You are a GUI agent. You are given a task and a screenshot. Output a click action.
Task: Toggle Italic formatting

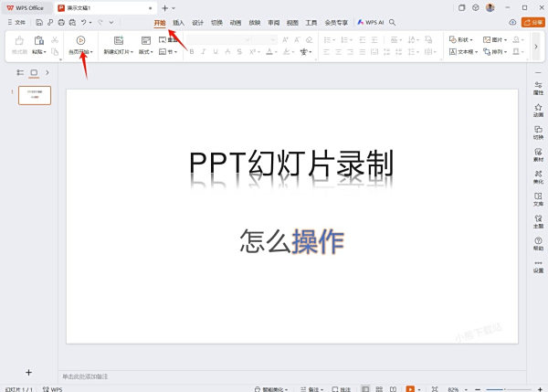[204, 52]
